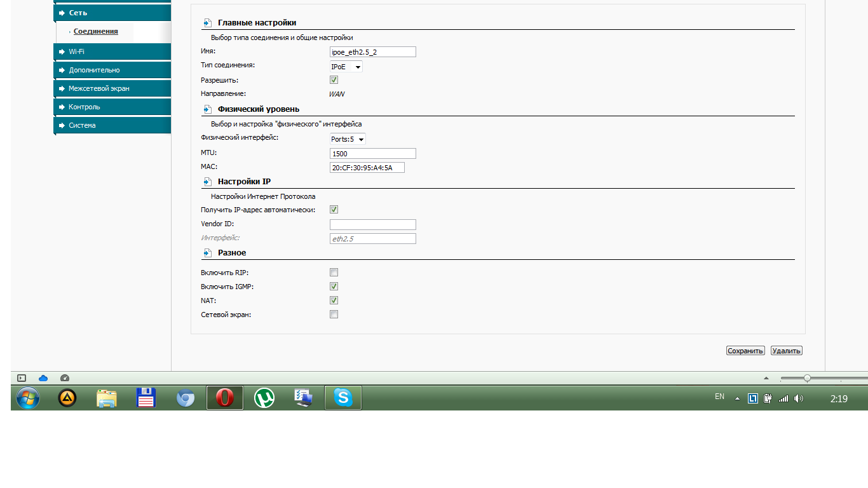Click the volume speaker tray icon
The image size is (868, 488).
coord(799,398)
